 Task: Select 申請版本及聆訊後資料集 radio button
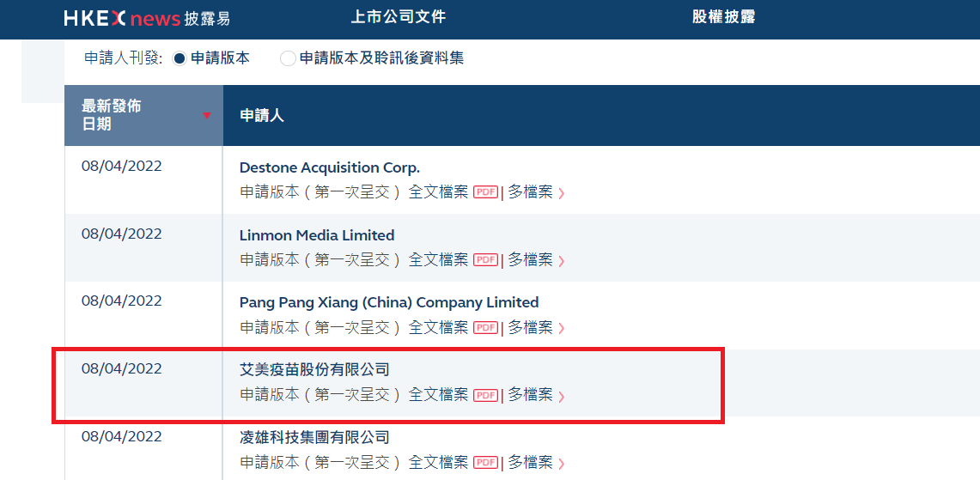[288, 59]
